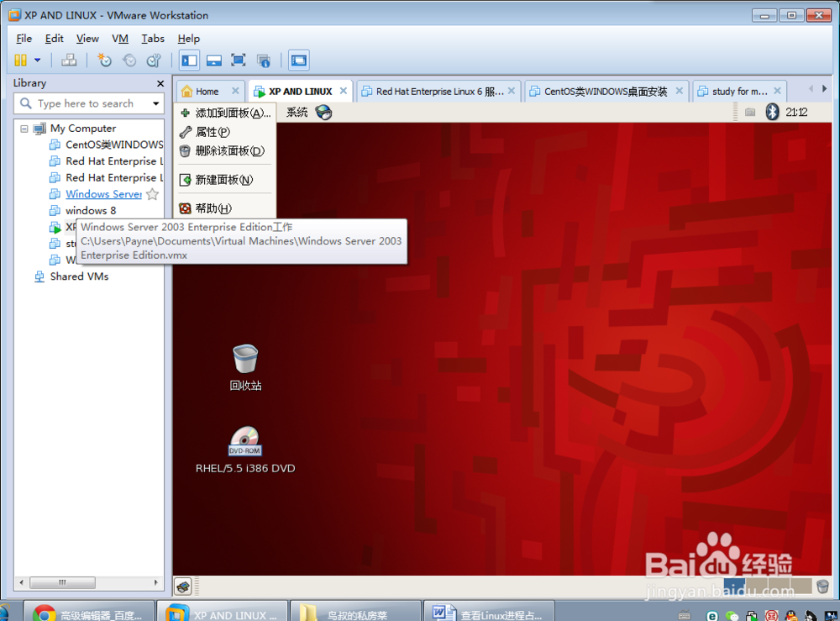Click the Unity mode toolbar icon
The width and height of the screenshot is (840, 621).
pos(264,60)
